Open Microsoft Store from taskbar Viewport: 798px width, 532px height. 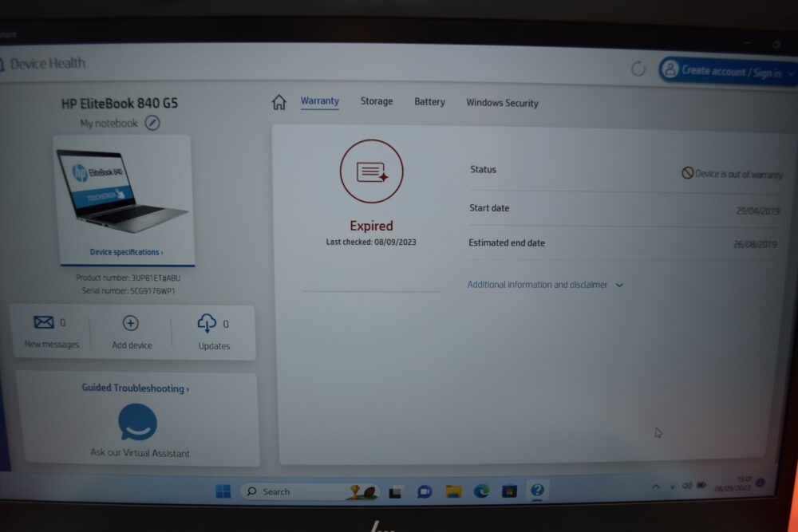(509, 491)
